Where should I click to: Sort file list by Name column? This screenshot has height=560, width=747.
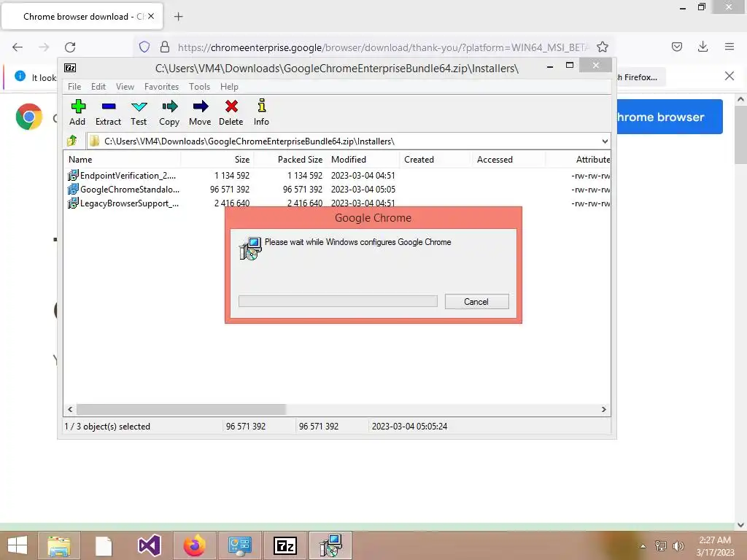click(x=122, y=160)
